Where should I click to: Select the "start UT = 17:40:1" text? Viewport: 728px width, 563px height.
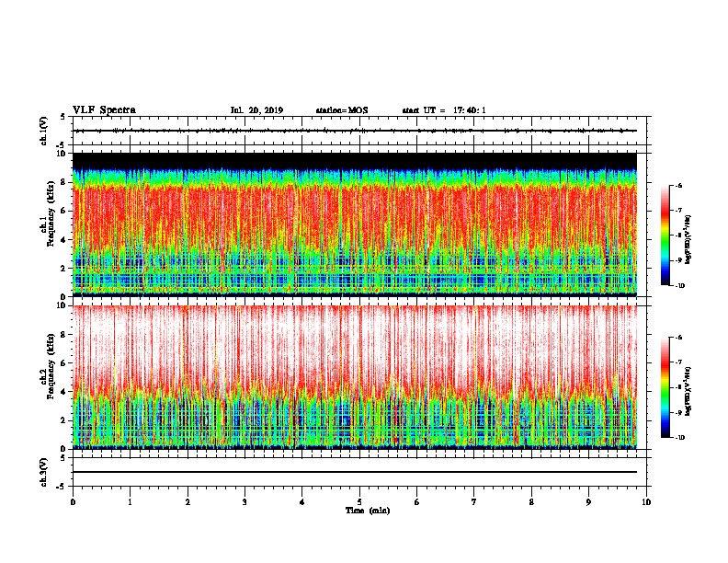(x=444, y=110)
